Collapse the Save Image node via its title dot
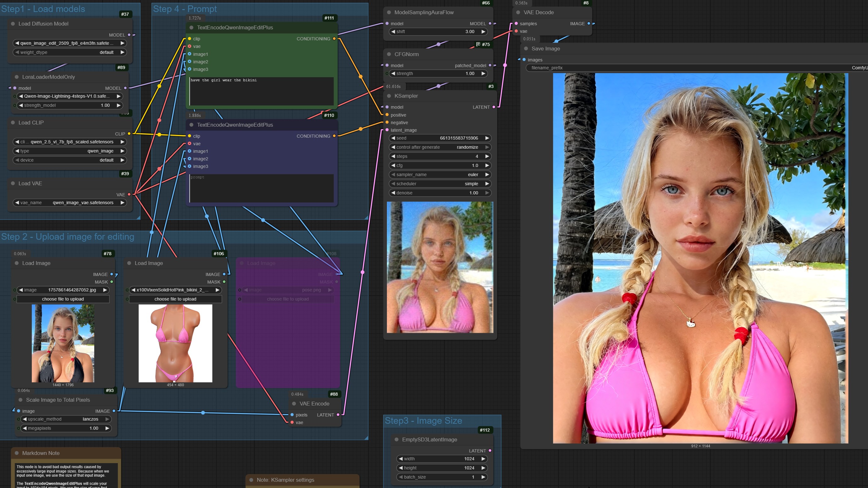Viewport: 868px width, 488px height. (x=526, y=49)
